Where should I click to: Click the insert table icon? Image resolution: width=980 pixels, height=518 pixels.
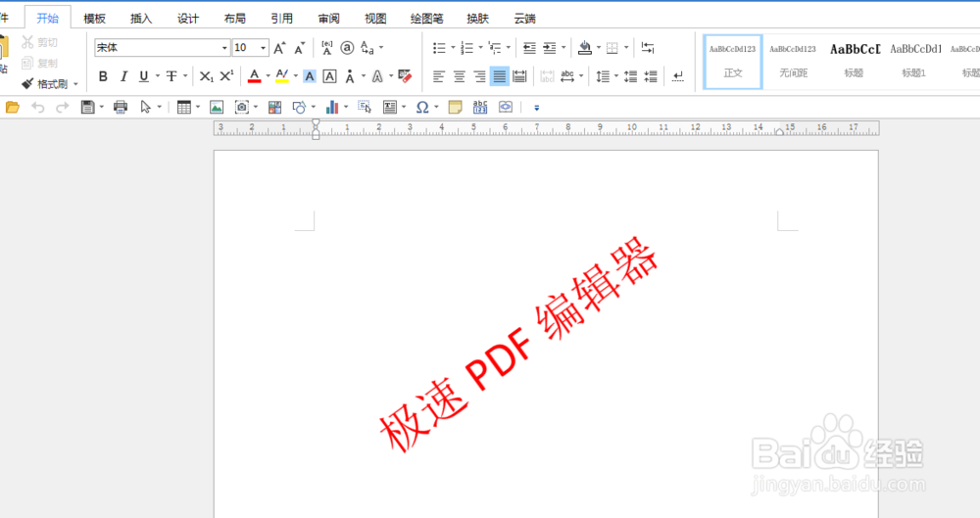point(184,108)
